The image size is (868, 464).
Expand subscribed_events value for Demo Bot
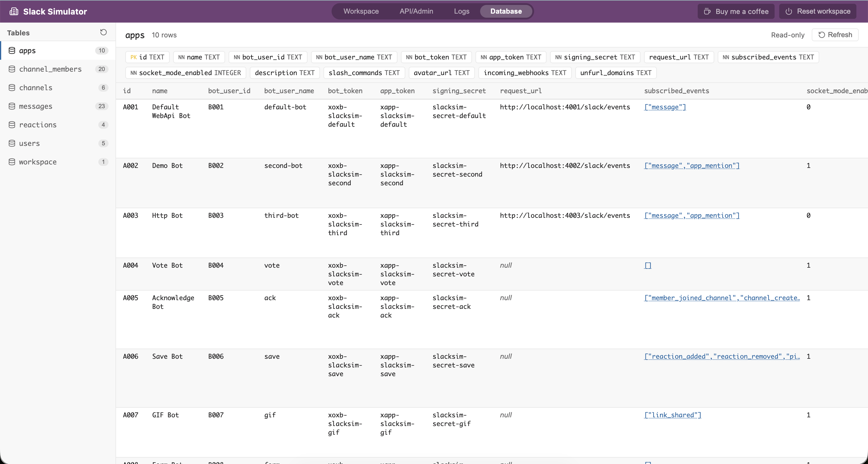click(x=692, y=166)
